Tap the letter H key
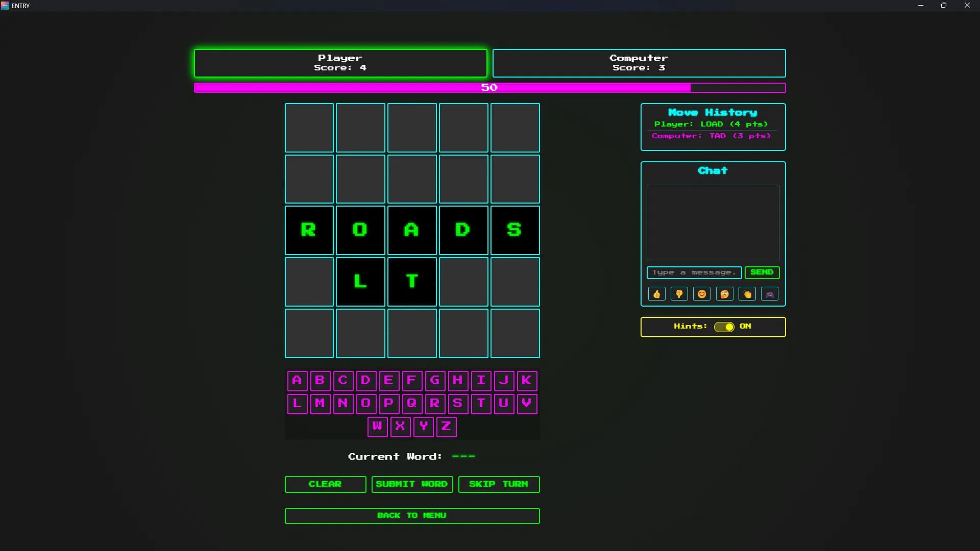 click(458, 381)
